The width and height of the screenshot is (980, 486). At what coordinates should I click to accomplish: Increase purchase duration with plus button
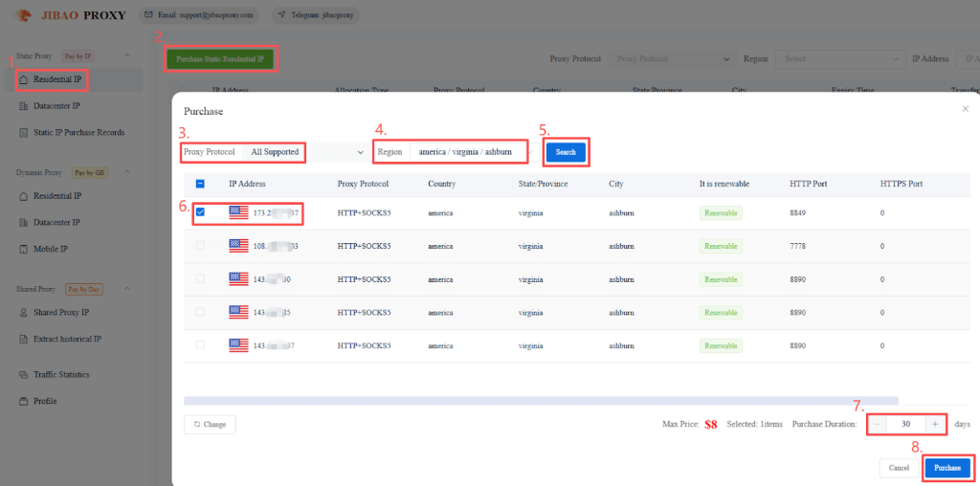pyautogui.click(x=934, y=424)
